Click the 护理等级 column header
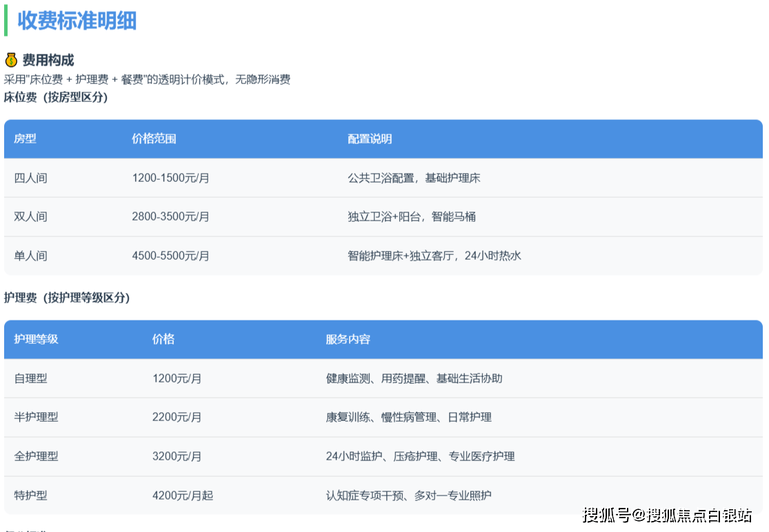Viewport: 769px width, 532px height. point(36,339)
